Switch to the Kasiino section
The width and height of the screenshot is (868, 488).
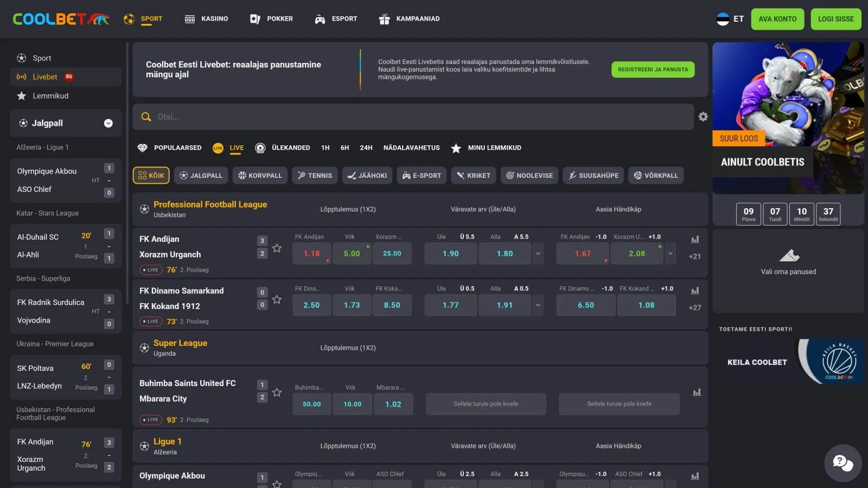(x=206, y=19)
